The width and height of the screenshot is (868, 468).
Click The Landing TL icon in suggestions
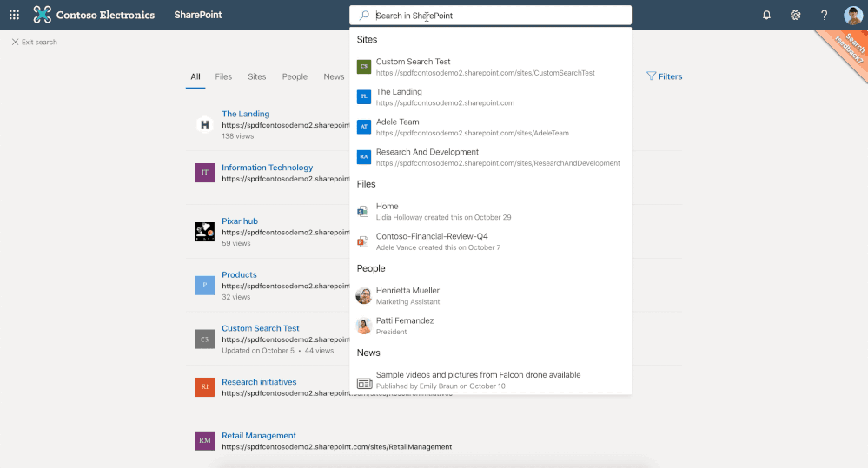point(364,96)
